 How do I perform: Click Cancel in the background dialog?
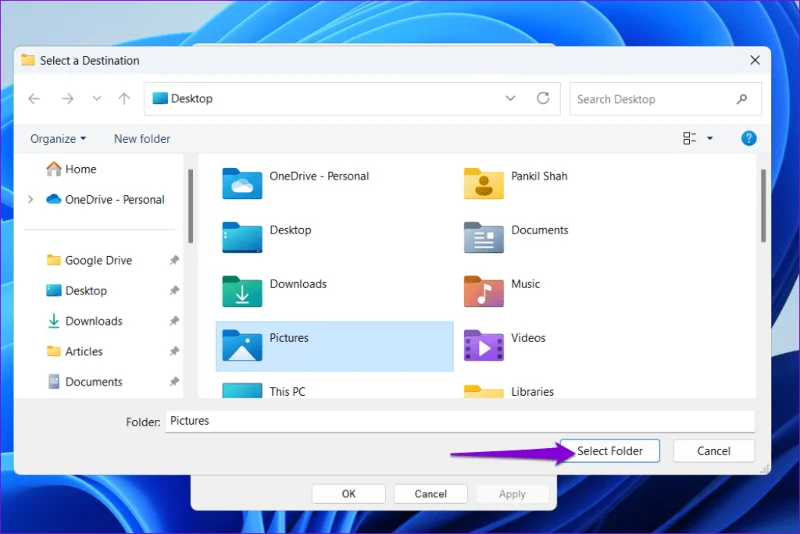[x=430, y=494]
